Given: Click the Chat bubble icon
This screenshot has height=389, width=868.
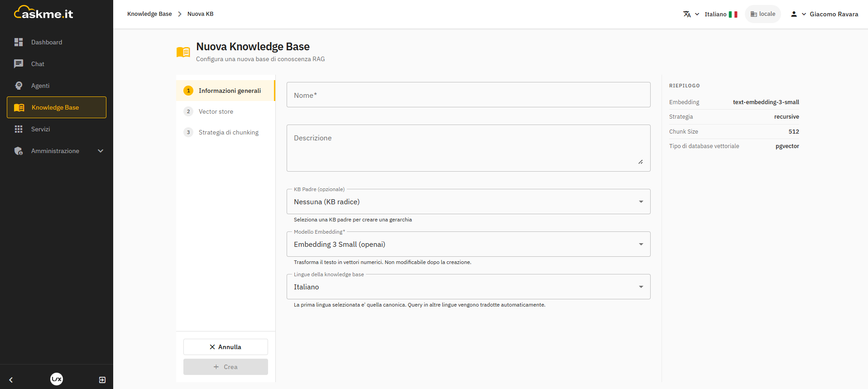Looking at the screenshot, I should point(19,64).
